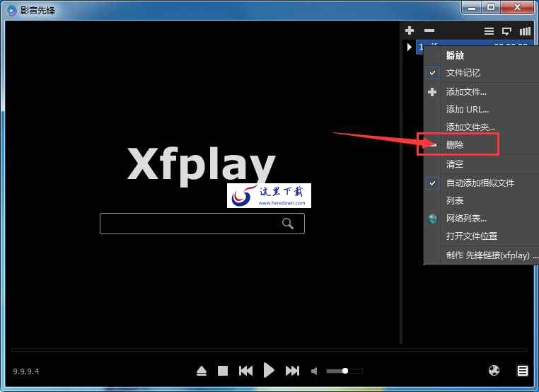Open the equalizer bars icon
The image size is (539, 392).
click(525, 31)
